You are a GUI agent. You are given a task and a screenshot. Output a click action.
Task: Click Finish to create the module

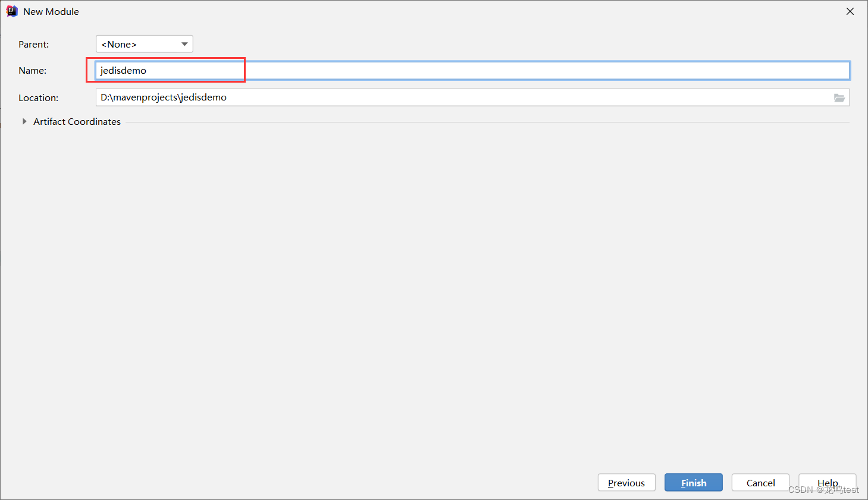[x=694, y=483]
